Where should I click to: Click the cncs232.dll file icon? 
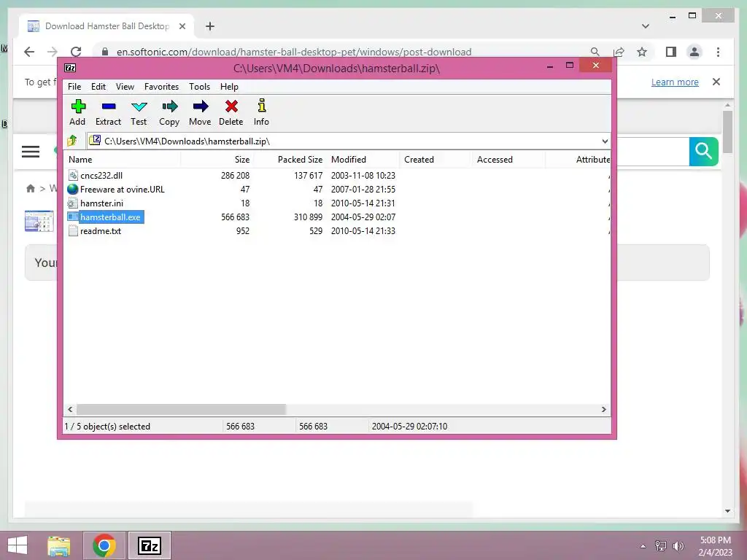tap(73, 175)
